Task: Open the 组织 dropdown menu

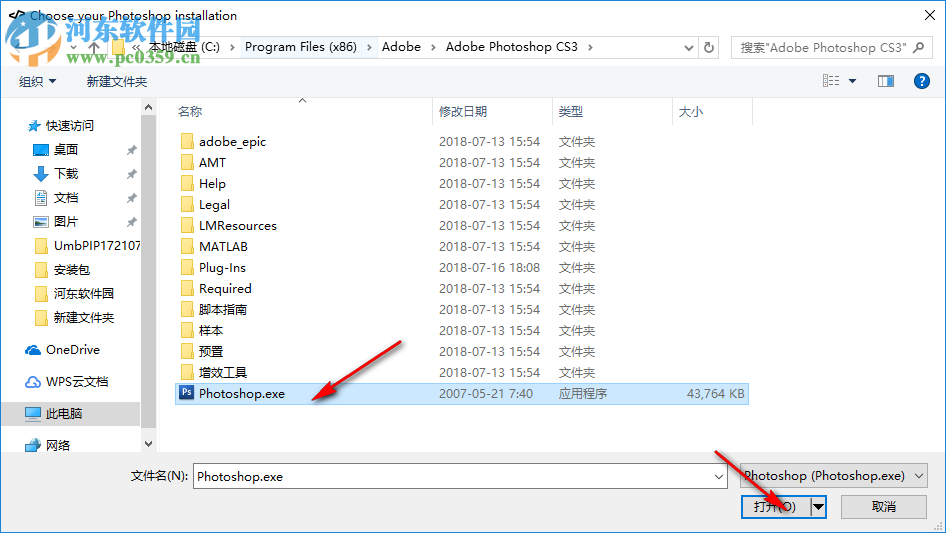Action: point(37,81)
